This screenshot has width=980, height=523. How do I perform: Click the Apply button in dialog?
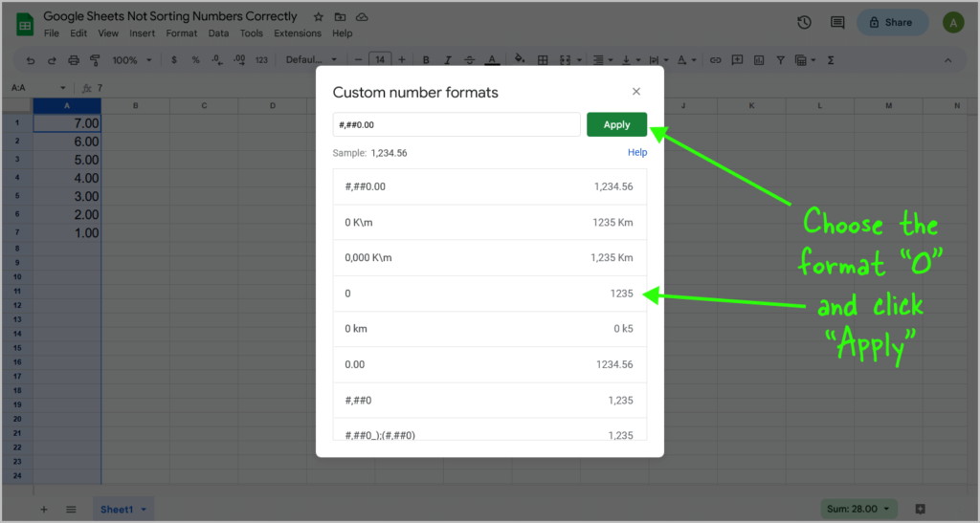(616, 125)
